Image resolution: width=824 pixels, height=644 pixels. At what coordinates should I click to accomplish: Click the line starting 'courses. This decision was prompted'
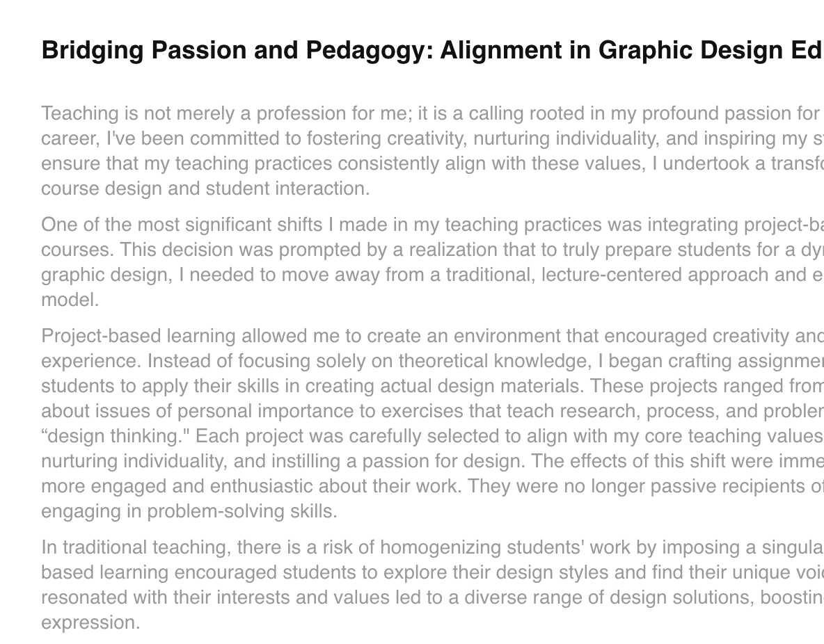point(432,250)
